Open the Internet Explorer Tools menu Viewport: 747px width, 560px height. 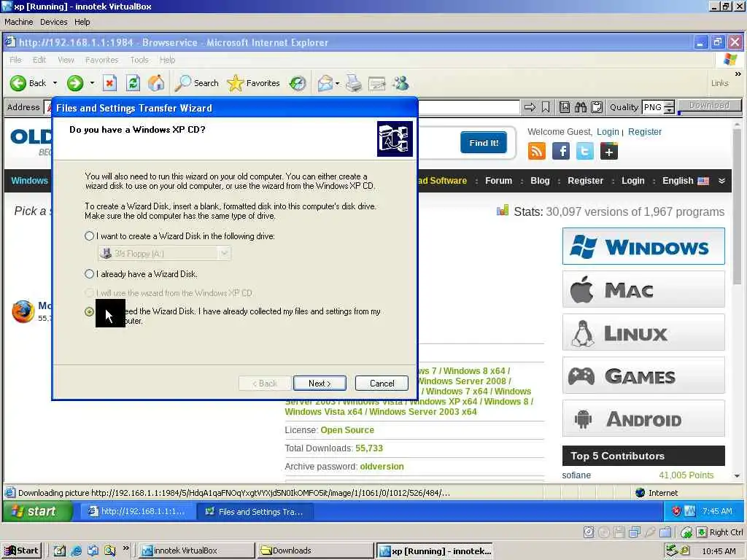(139, 60)
